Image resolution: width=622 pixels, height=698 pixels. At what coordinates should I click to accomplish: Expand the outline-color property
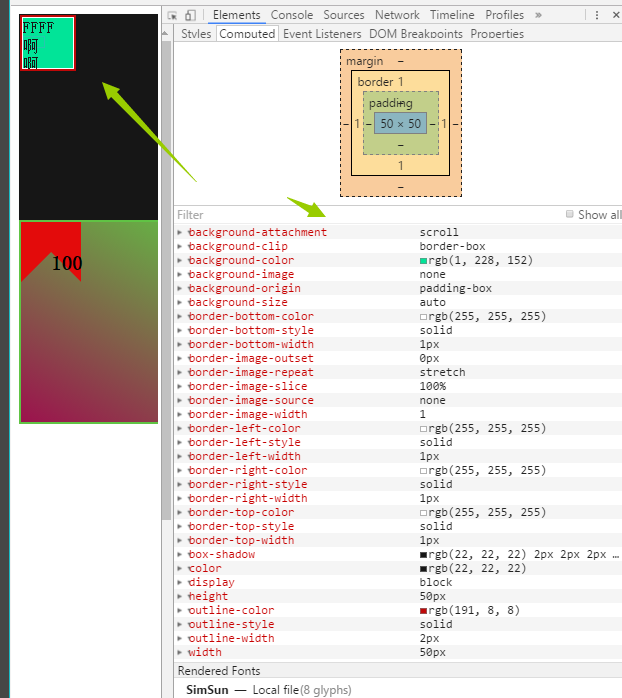tap(179, 610)
